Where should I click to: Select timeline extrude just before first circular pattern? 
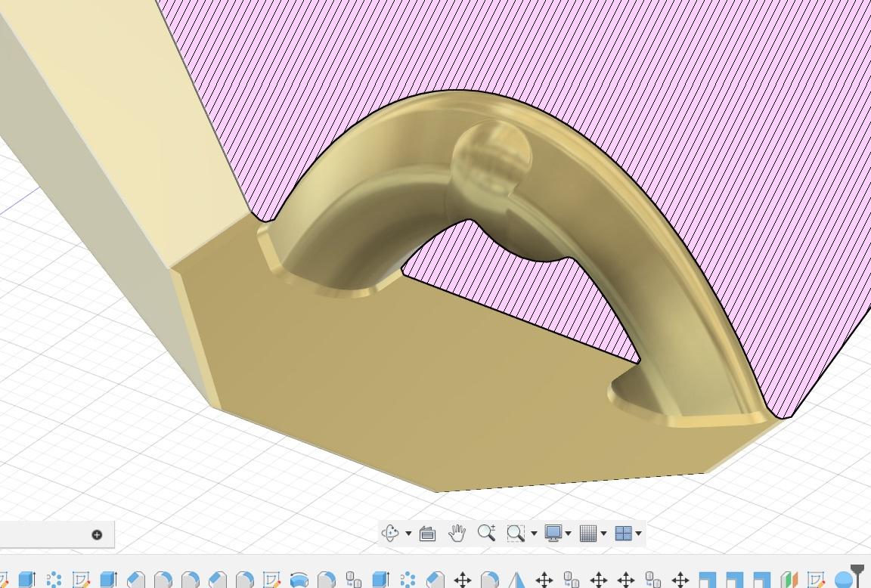point(26,580)
